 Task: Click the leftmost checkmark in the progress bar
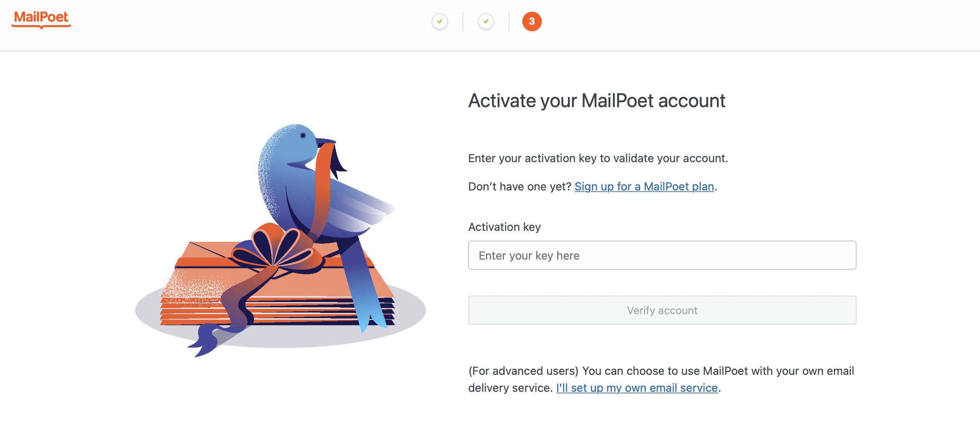[x=440, y=22]
